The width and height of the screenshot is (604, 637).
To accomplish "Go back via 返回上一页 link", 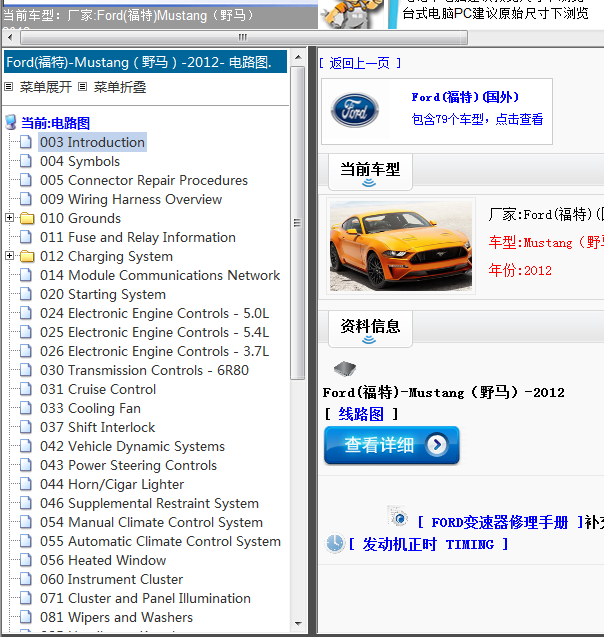I will click(x=360, y=63).
